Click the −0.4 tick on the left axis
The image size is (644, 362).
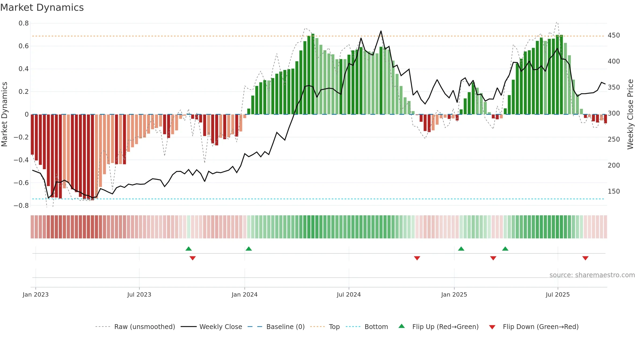click(x=21, y=160)
